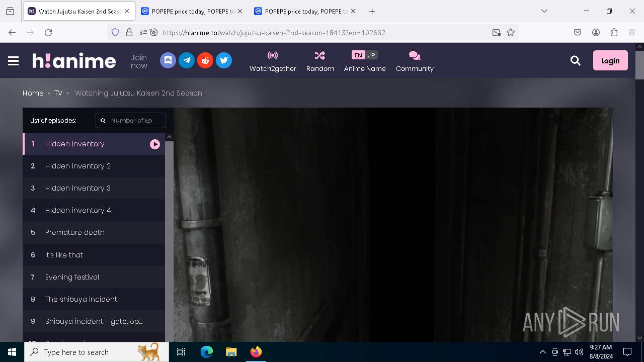Go to TV breadcrumb
This screenshot has width=644, height=362.
(58, 93)
